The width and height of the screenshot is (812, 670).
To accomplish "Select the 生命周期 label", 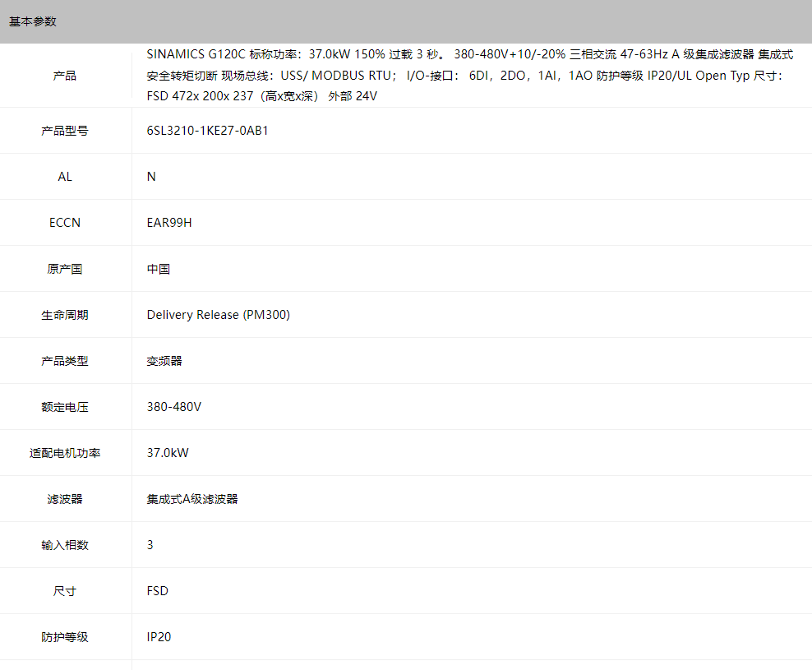I will [65, 315].
